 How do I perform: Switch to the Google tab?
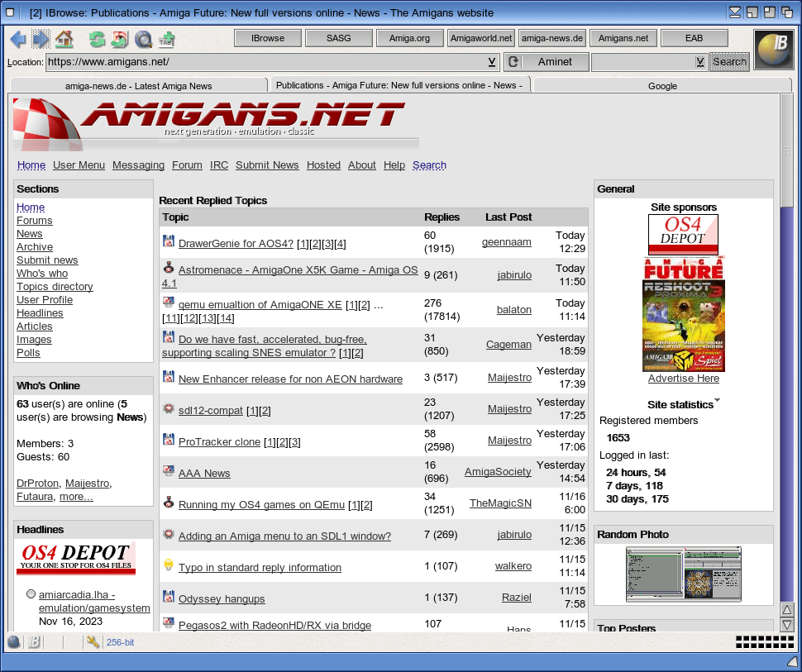[x=661, y=85]
